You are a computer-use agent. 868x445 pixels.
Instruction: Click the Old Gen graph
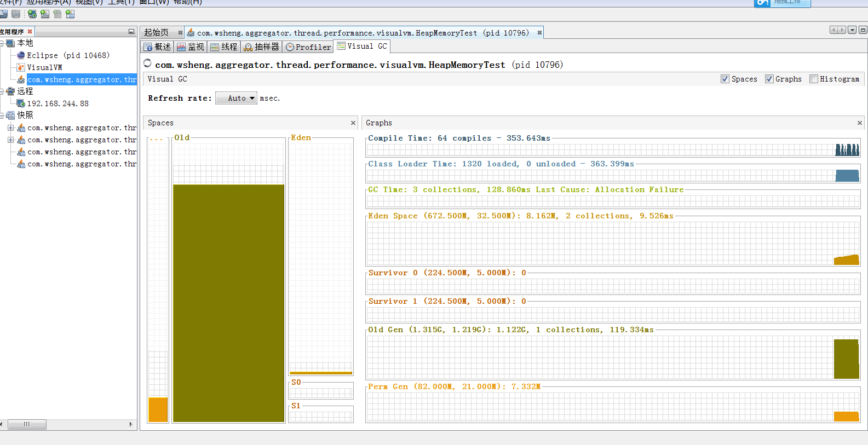pyautogui.click(x=613, y=357)
